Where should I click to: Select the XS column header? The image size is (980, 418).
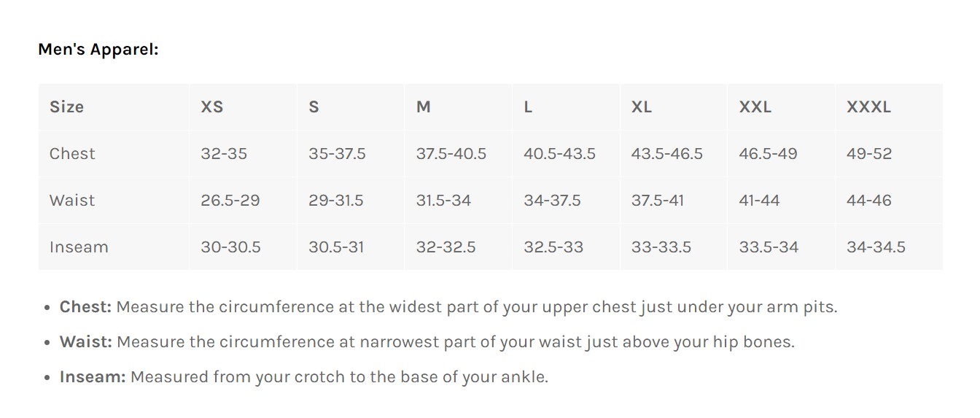click(x=211, y=107)
